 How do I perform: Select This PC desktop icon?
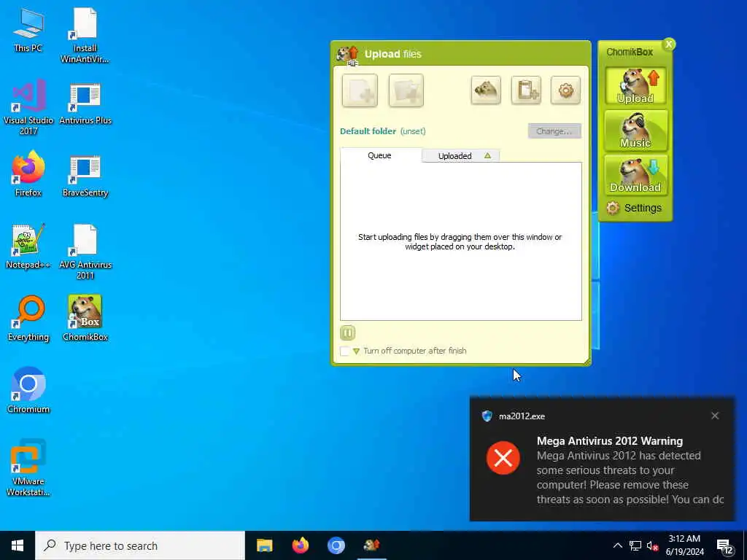point(28,30)
